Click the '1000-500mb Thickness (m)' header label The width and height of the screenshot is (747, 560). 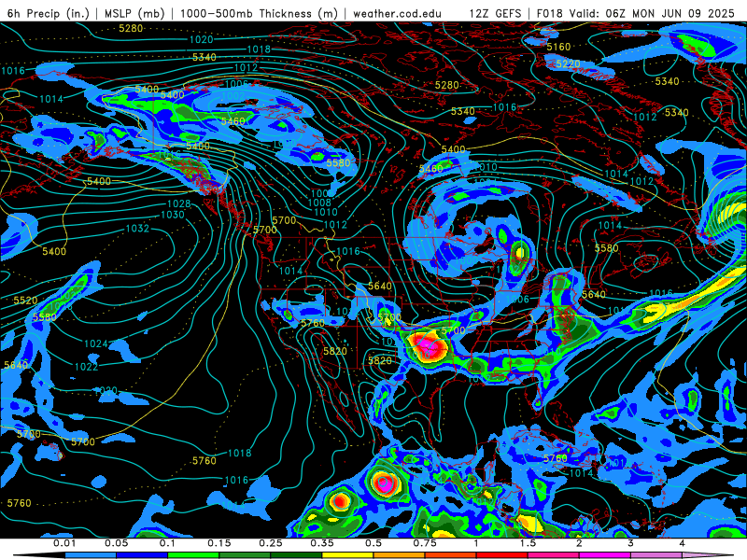[259, 13]
